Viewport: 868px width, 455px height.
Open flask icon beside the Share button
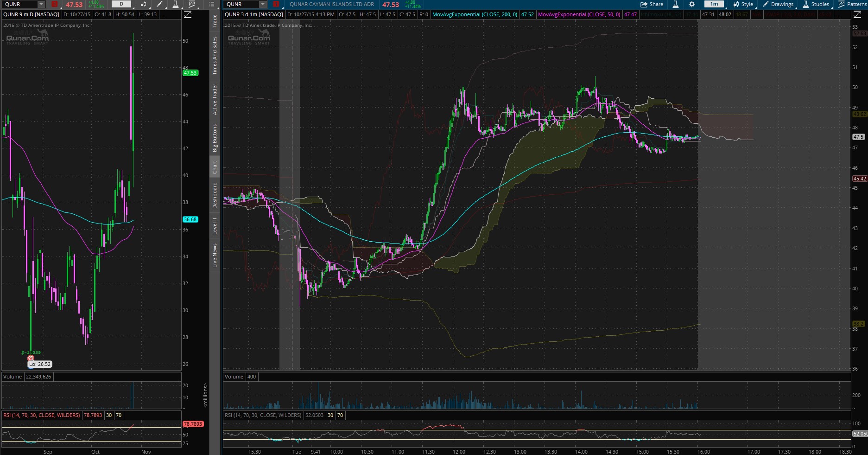[x=676, y=4]
